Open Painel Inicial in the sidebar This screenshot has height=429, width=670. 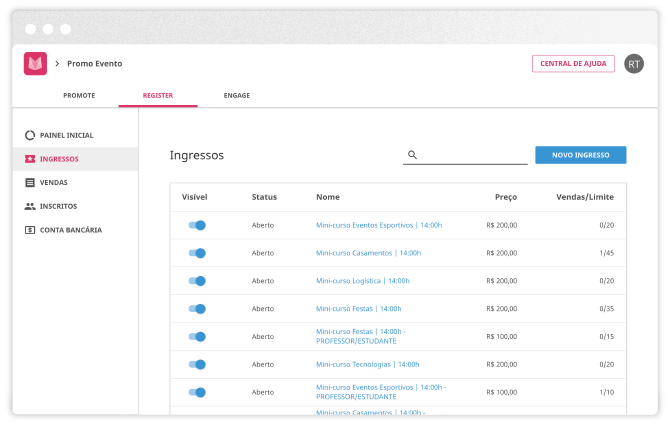pos(75,135)
